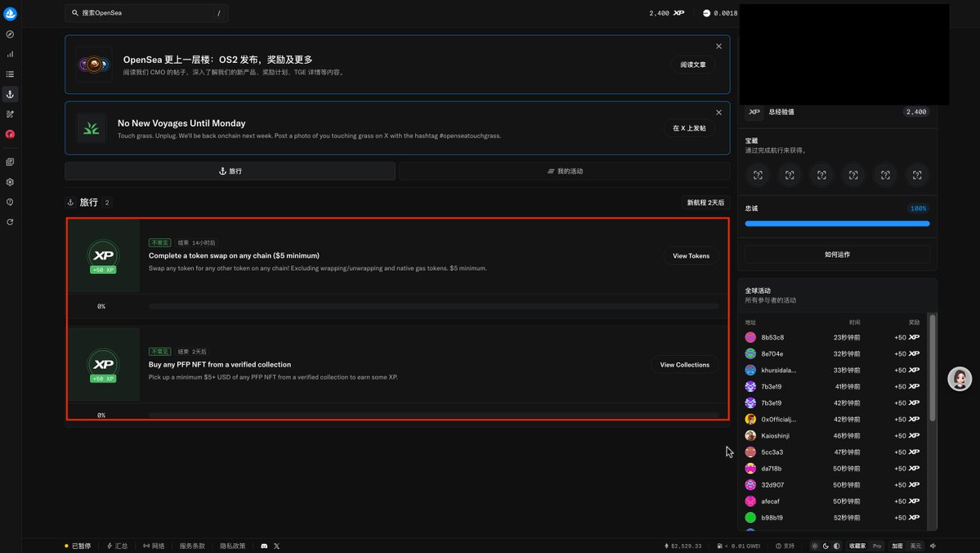
Task: Select the 收藏家 mode toggle
Action: tap(857, 546)
